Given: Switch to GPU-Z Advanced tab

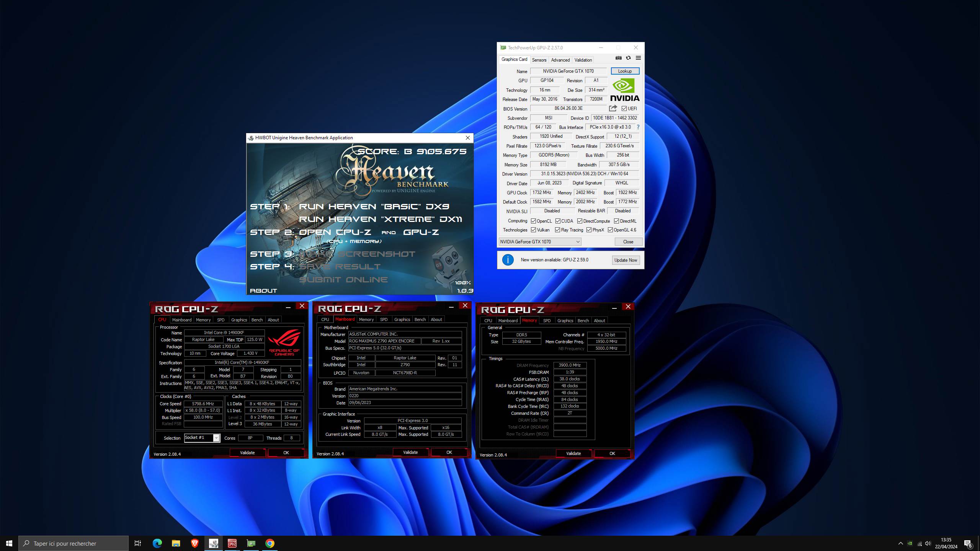Looking at the screenshot, I should pos(560,60).
